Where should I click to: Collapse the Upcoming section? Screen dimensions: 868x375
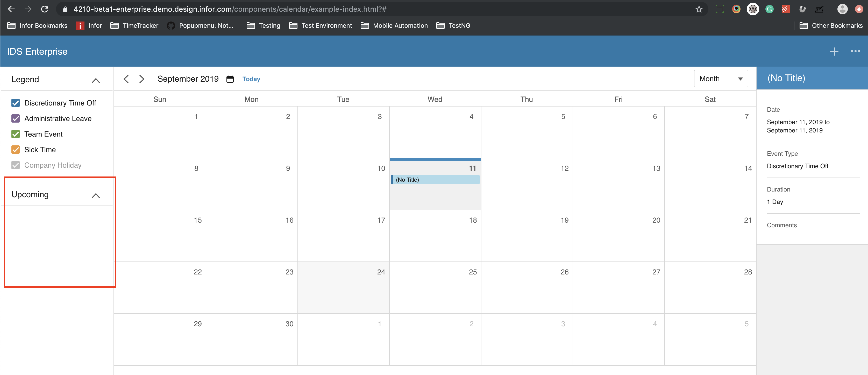[x=96, y=195]
